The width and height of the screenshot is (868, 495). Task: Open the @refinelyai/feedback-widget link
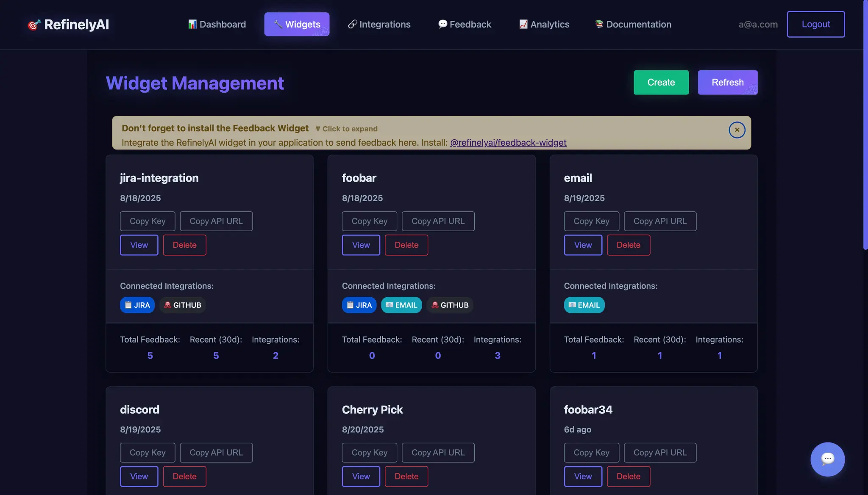pyautogui.click(x=508, y=143)
